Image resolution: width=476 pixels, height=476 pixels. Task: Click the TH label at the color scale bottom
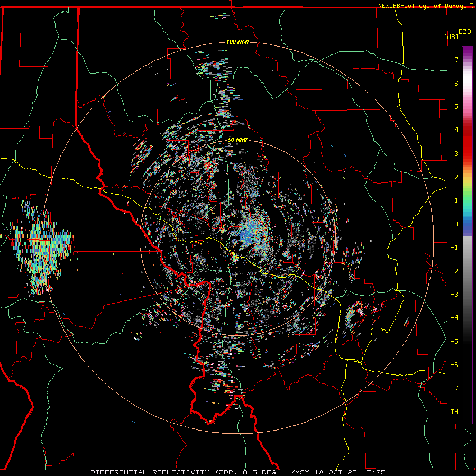coord(454,412)
